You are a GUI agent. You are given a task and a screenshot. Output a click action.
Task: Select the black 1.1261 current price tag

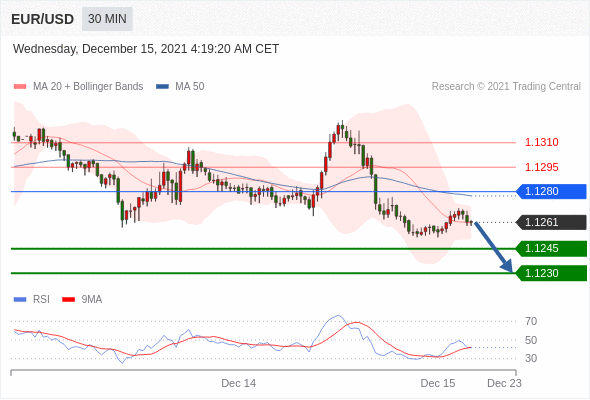(x=551, y=222)
